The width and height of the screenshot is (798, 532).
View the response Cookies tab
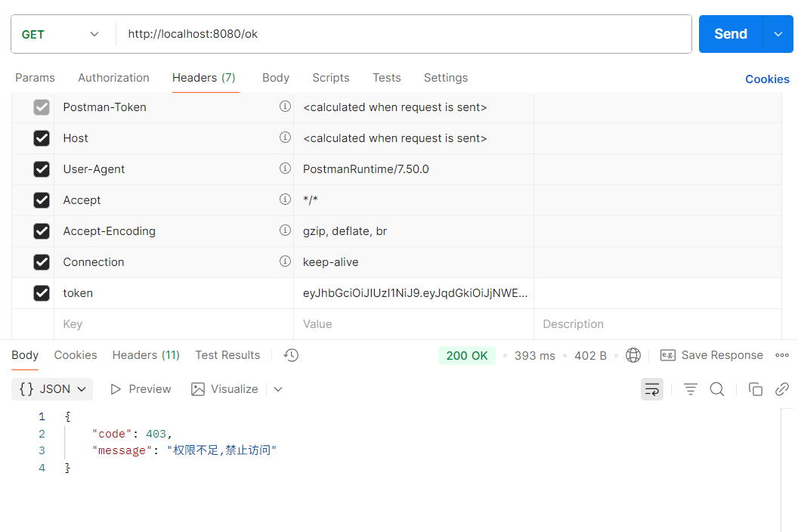click(x=76, y=355)
